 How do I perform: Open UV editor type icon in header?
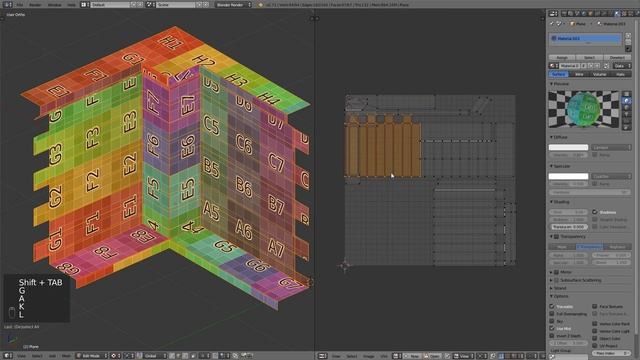tap(322, 356)
